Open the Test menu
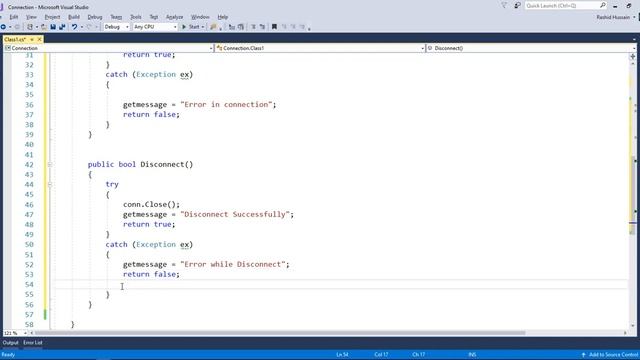640x360 pixels. point(153,17)
